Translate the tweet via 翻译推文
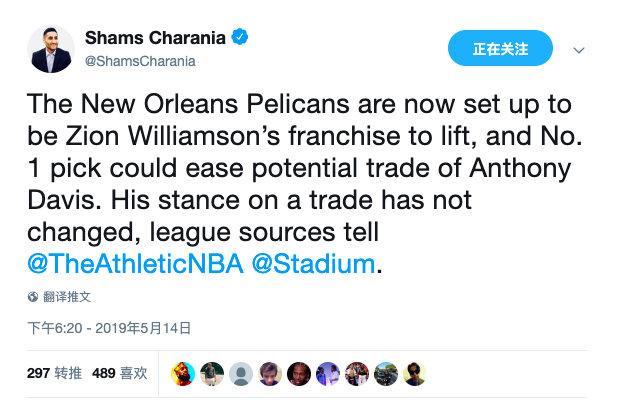 (x=66, y=297)
